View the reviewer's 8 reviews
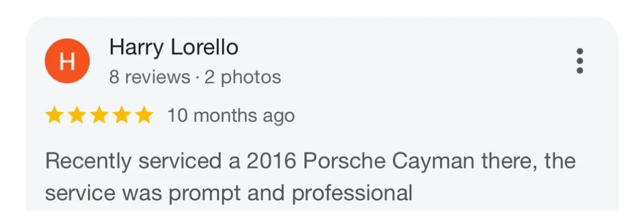Screen dimensions: 644x211 150,77
